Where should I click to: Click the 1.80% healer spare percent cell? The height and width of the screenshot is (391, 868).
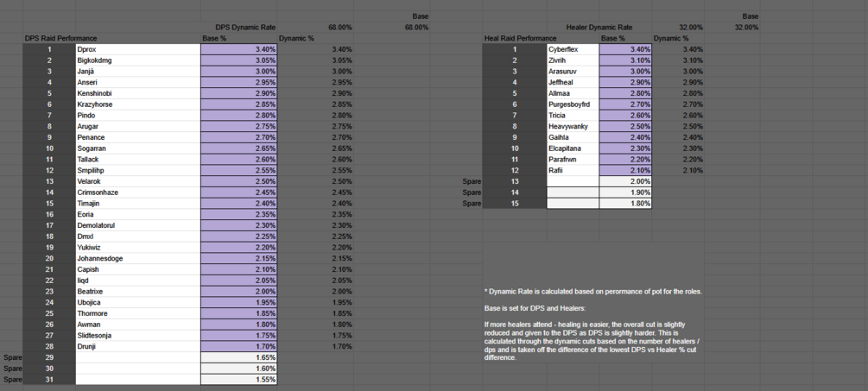pyautogui.click(x=625, y=204)
